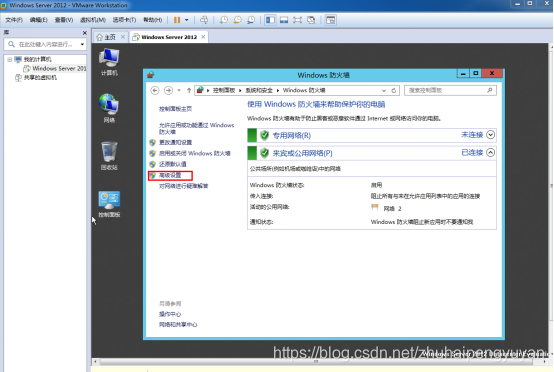Open the snapshot manager icon

click(251, 20)
